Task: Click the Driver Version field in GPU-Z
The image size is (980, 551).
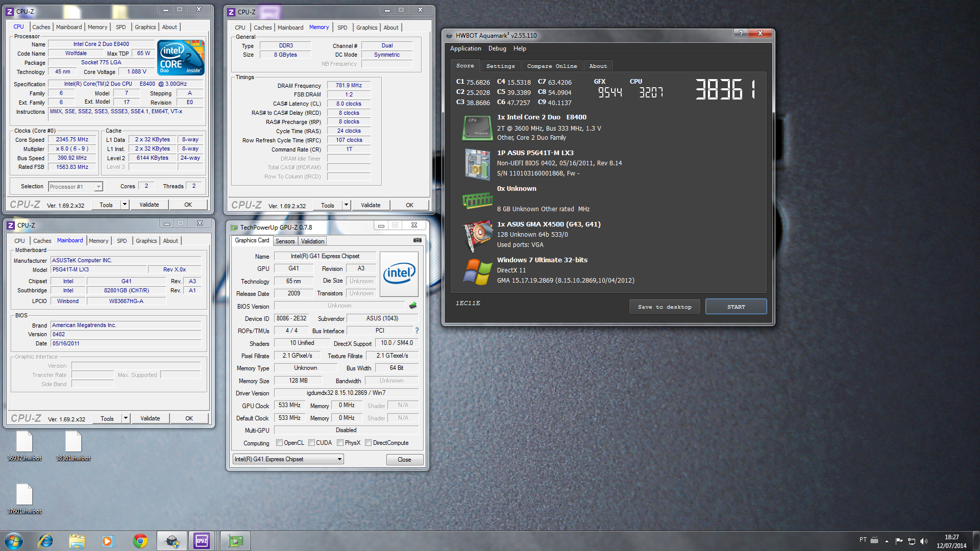Action: click(346, 393)
